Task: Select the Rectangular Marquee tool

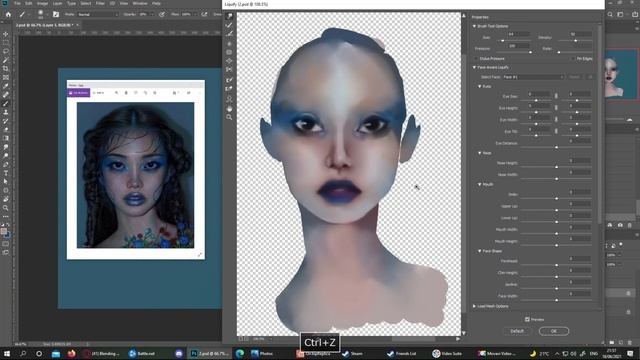Action: 6,43
